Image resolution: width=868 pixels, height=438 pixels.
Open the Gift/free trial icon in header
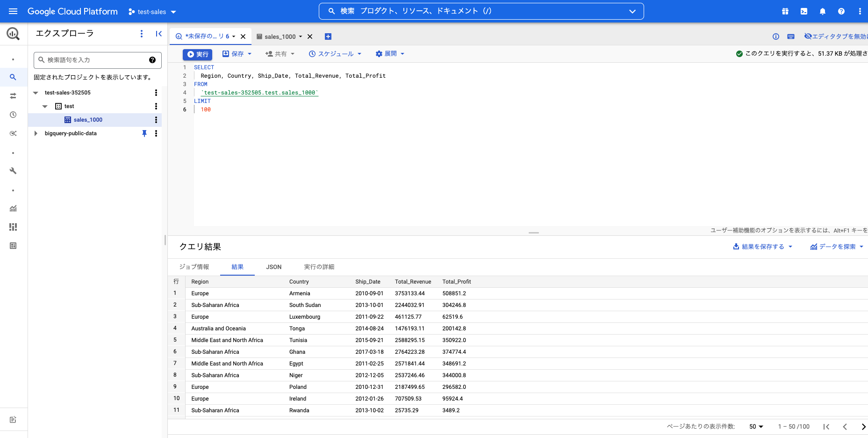[x=785, y=11]
